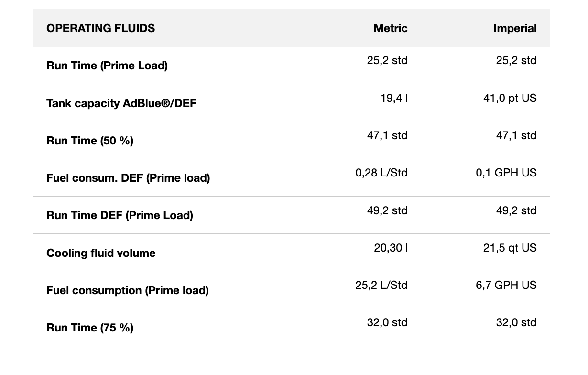This screenshot has width=588, height=375.
Task: Select the 0,1 GPH US value
Action: point(506,173)
